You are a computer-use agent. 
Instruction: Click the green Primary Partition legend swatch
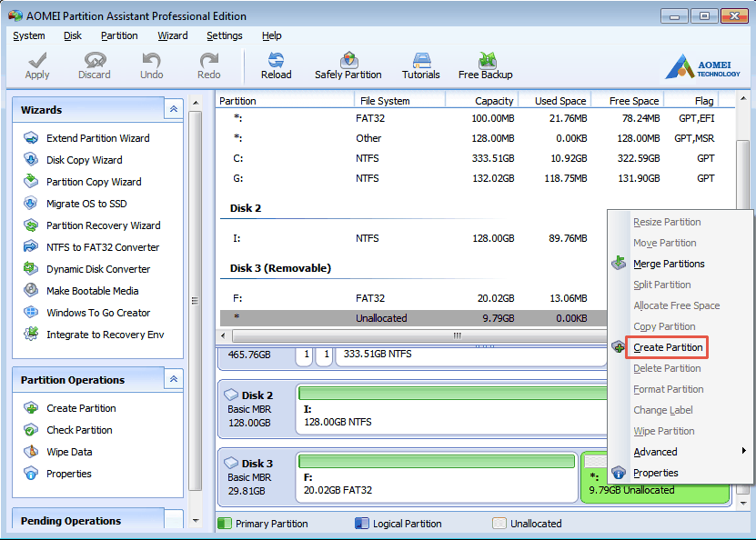(x=225, y=524)
